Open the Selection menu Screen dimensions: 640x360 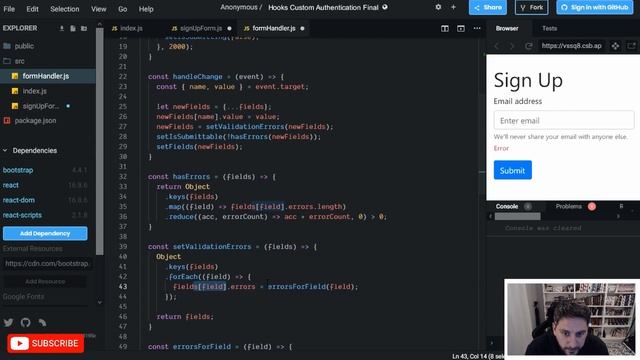(x=64, y=9)
